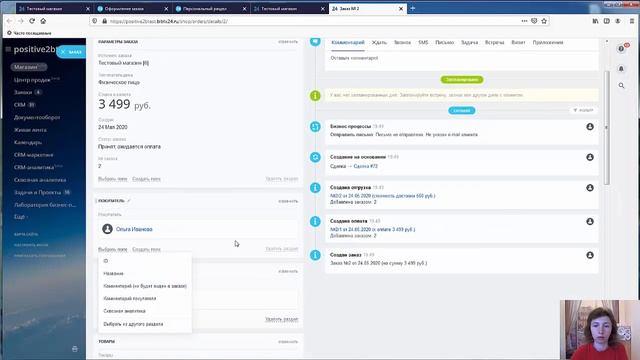Open a new browser tab with plus button
This screenshot has width=640, height=360.
[x=413, y=8]
